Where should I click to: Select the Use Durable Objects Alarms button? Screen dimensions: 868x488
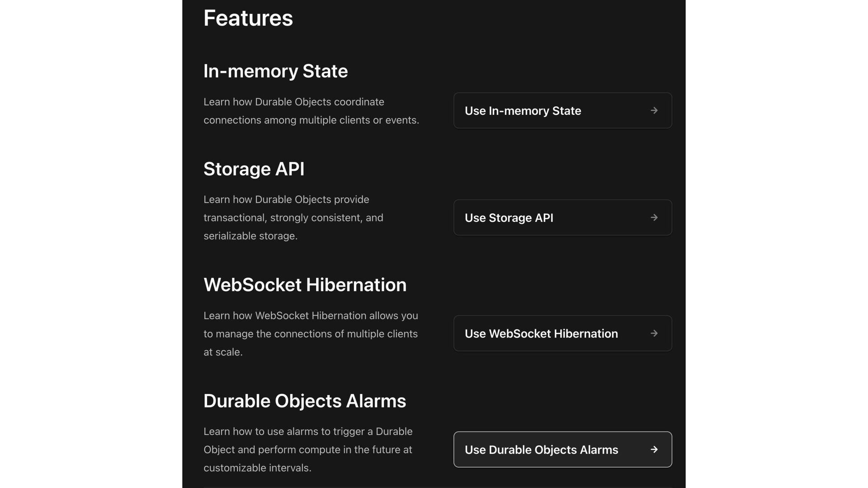[x=562, y=449]
